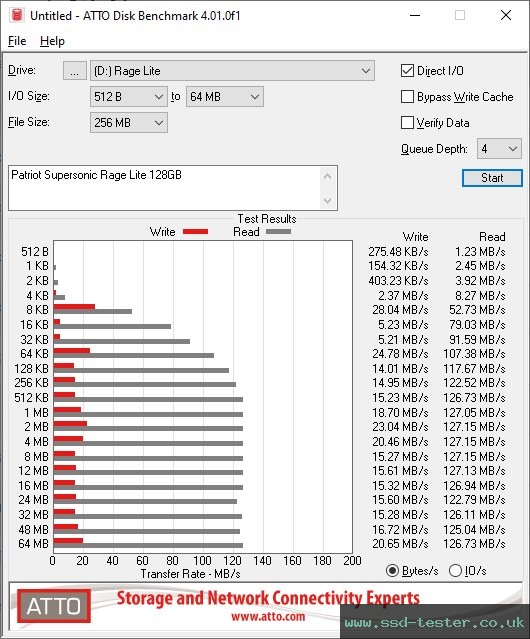The width and height of the screenshot is (530, 639).
Task: Click the 128 KB row label
Action: pos(31,369)
